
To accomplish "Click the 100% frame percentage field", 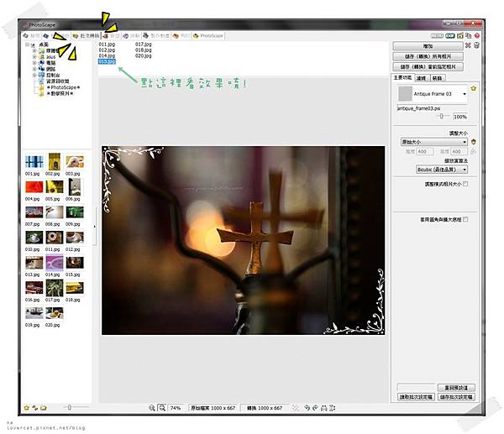I will tap(459, 117).
